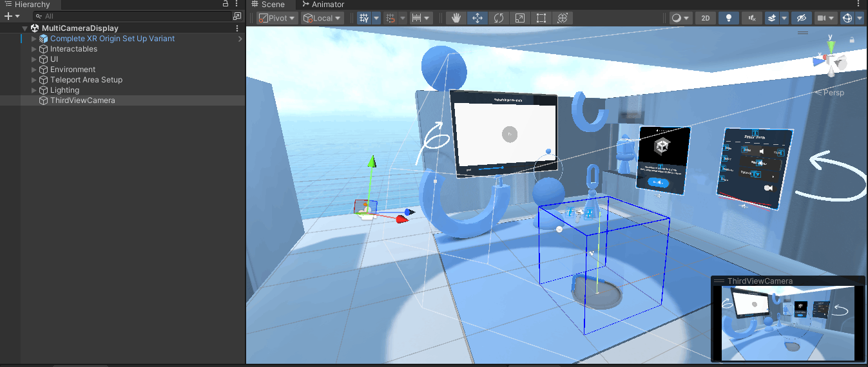Select the combined Transform tool
The height and width of the screenshot is (367, 868).
tap(563, 18)
